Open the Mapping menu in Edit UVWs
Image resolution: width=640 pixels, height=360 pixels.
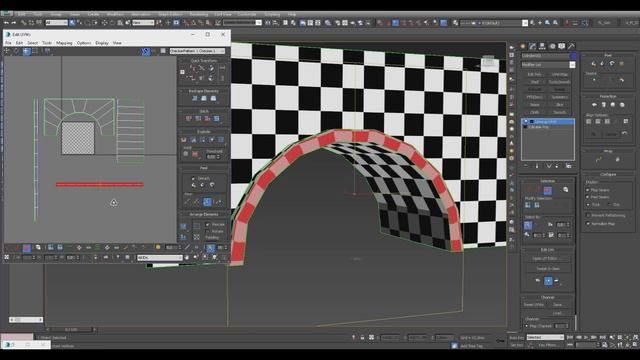64,43
